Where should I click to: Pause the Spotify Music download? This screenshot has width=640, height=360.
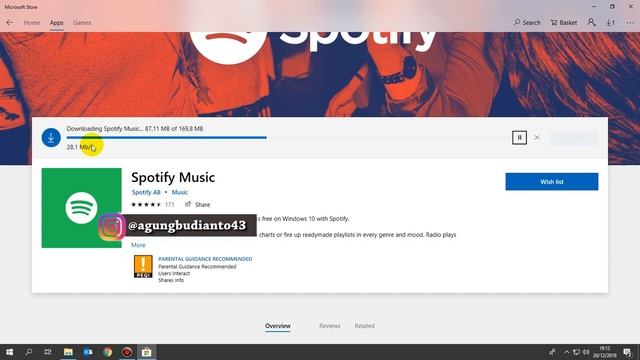coord(519,138)
